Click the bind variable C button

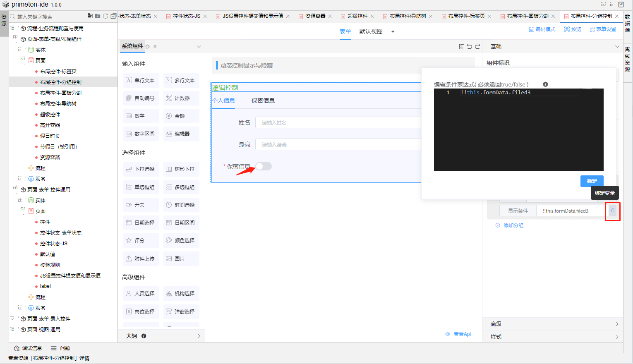(613, 211)
